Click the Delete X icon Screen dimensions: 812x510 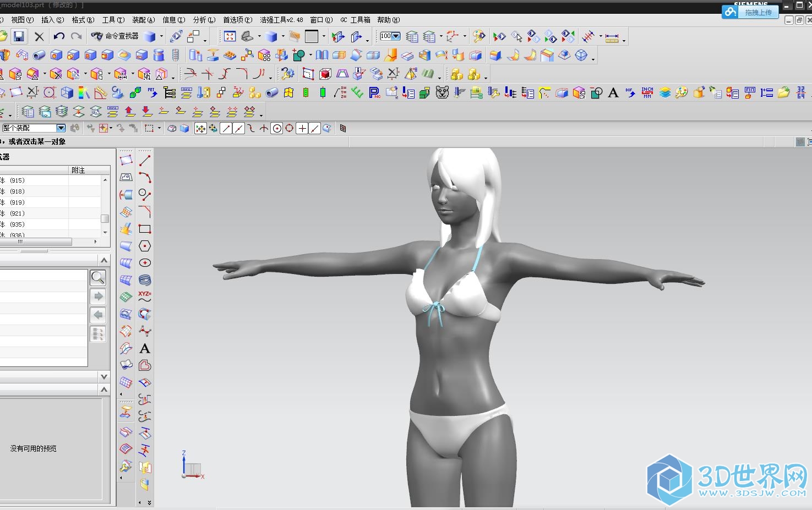(x=39, y=37)
